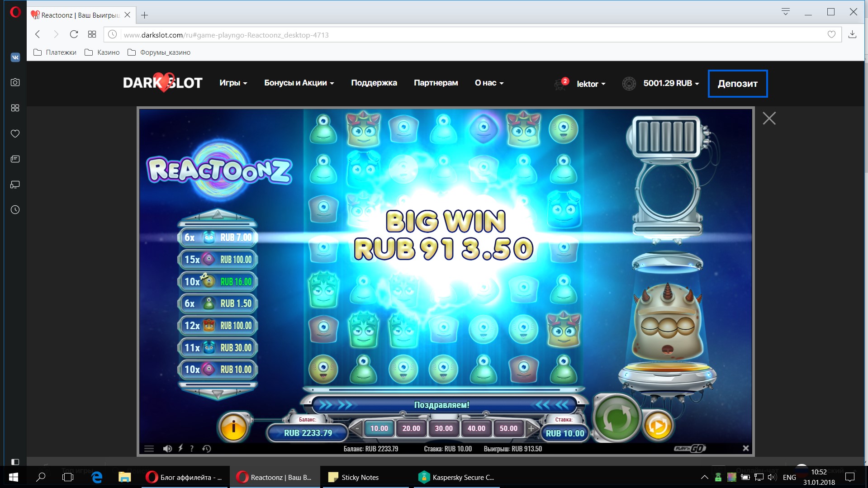Open synced tabs icon in sidebar
Image resolution: width=868 pixels, height=488 pixels.
[x=15, y=185]
